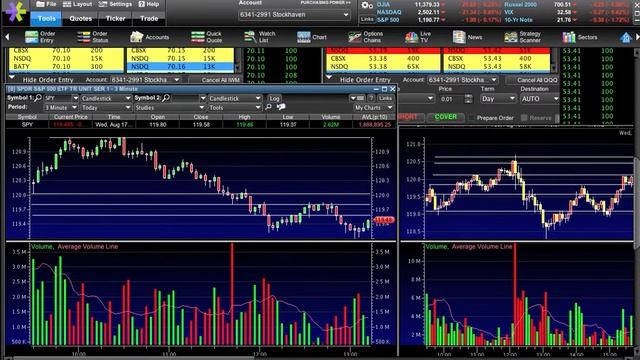The image size is (640, 360).
Task: Open the Options Chains tool
Action: [365, 37]
